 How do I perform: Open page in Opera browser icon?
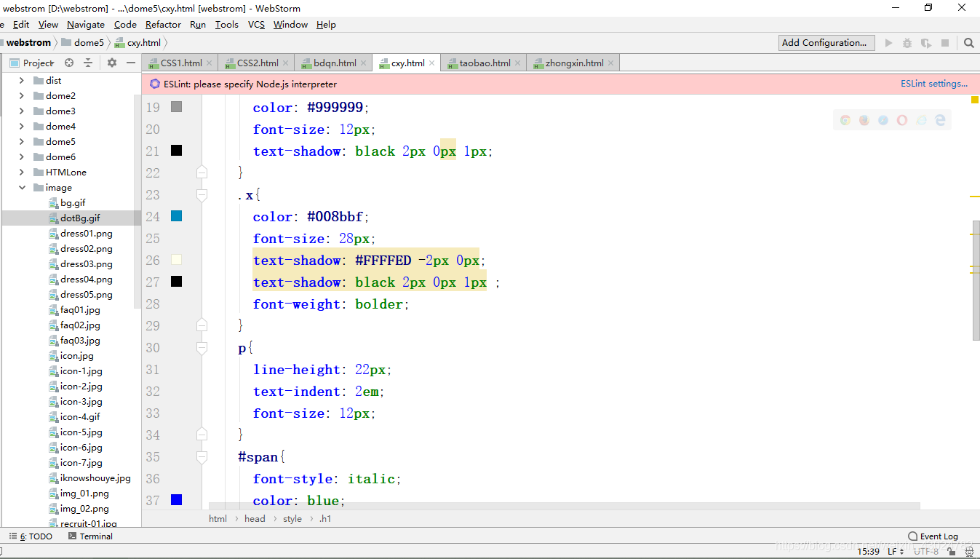[902, 120]
